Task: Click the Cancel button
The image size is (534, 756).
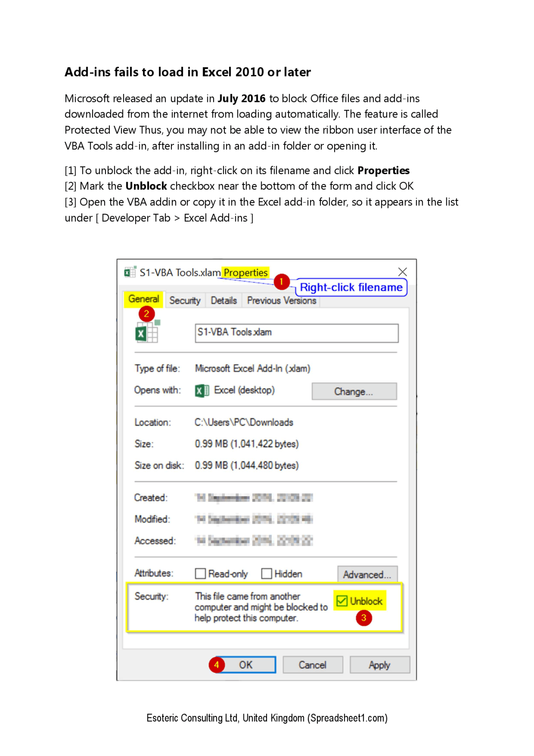Action: (312, 665)
